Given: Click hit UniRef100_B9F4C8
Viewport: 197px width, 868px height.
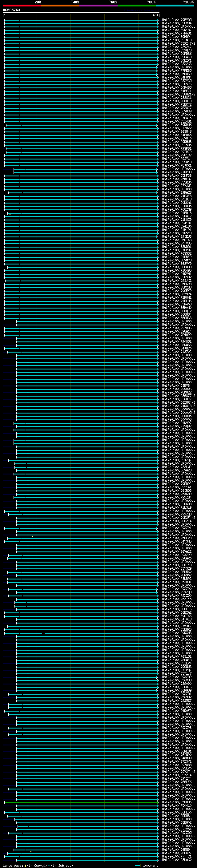Looking at the screenshot, I should (x=177, y=57).
